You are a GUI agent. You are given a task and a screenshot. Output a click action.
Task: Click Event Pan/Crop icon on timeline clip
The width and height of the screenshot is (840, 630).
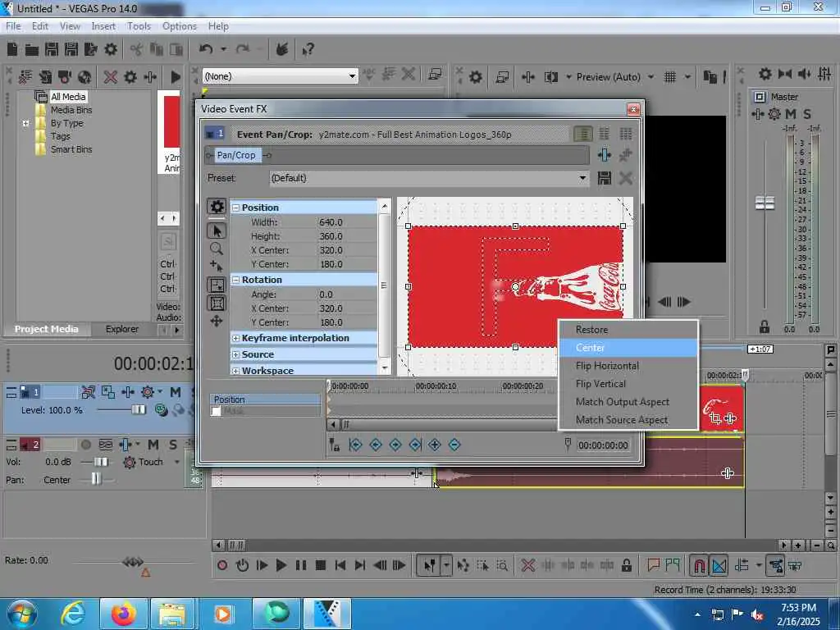[715, 418]
